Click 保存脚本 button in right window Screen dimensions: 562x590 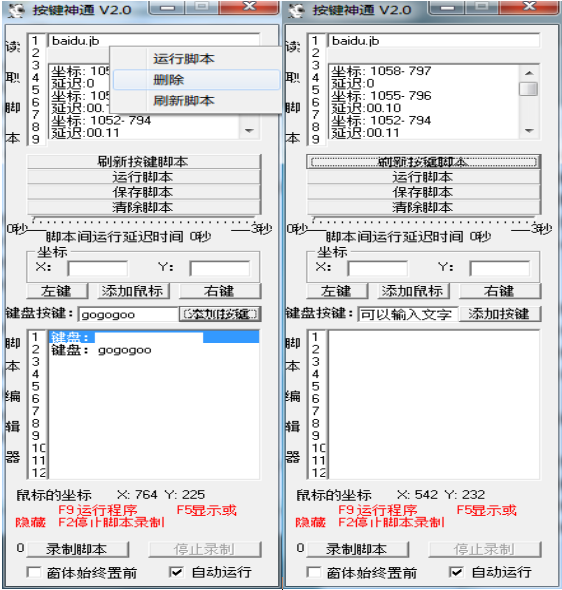[424, 192]
